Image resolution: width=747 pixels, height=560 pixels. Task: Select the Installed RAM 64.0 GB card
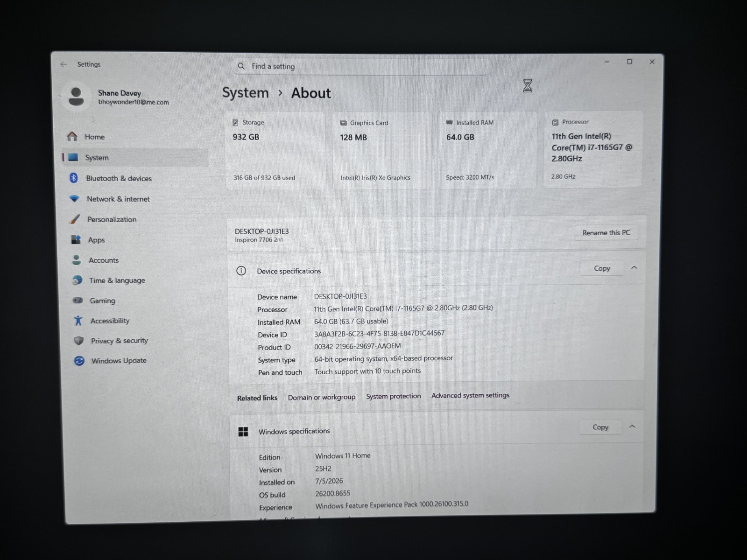pyautogui.click(x=487, y=150)
